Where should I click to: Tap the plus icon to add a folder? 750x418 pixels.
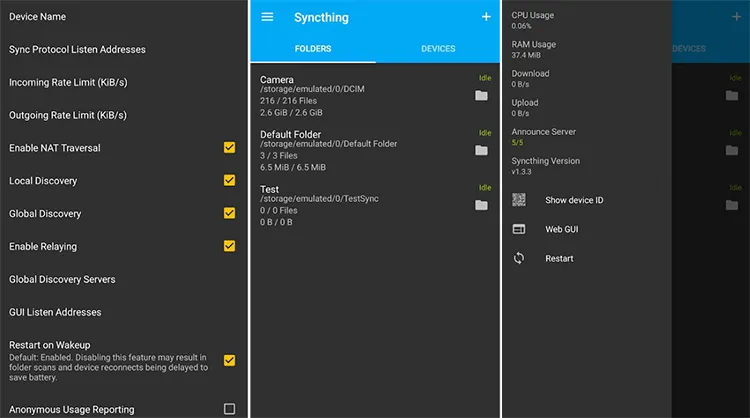point(486,17)
